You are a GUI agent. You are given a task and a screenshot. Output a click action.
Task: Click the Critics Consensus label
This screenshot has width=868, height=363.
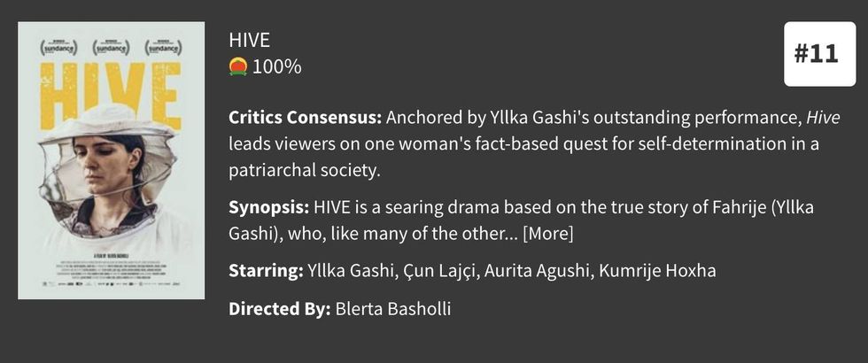[306, 118]
